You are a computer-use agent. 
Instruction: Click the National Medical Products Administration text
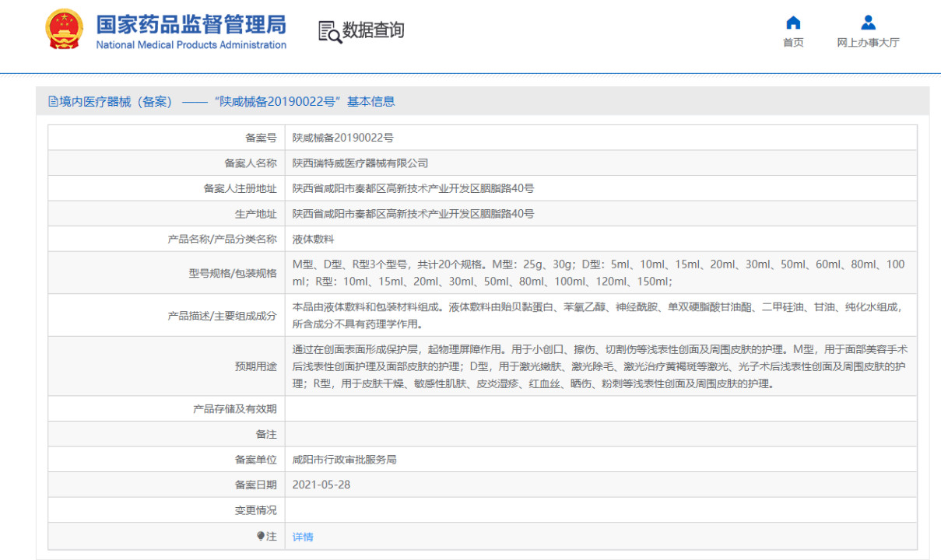tap(191, 45)
